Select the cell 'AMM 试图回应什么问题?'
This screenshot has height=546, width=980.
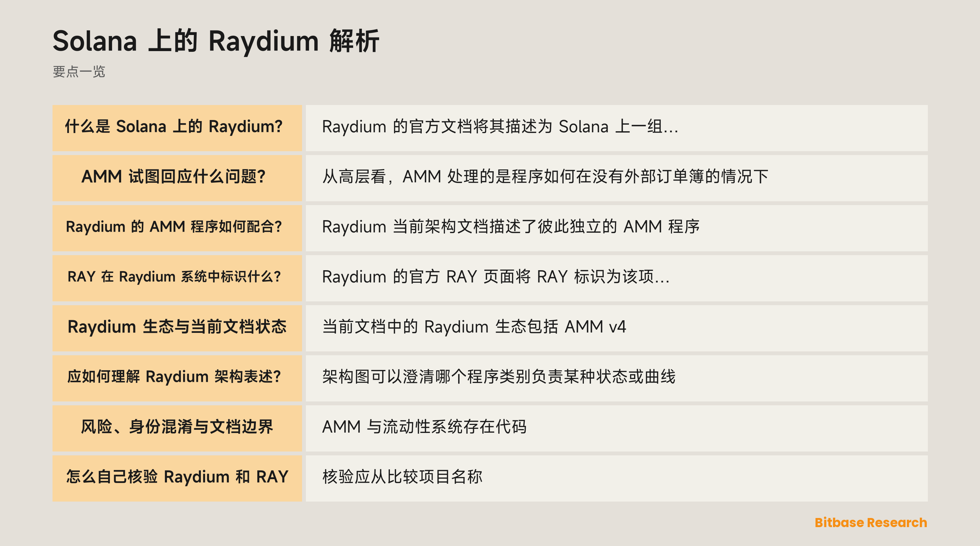pyautogui.click(x=177, y=178)
